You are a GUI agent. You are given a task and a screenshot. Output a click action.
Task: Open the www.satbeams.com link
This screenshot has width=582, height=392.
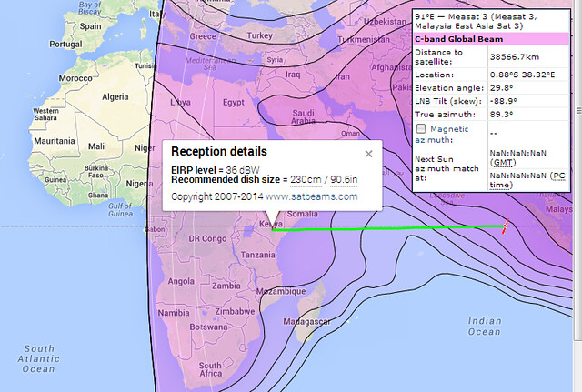311,196
